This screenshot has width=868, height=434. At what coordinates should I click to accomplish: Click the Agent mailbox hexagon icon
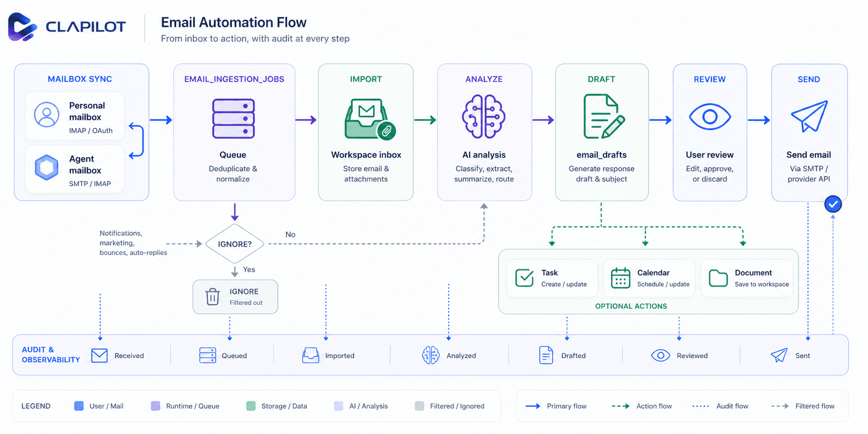click(46, 168)
